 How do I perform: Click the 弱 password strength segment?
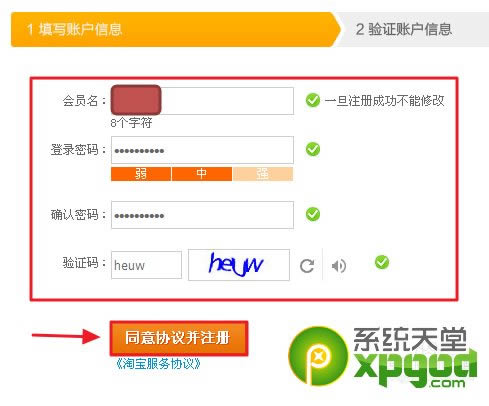point(141,174)
